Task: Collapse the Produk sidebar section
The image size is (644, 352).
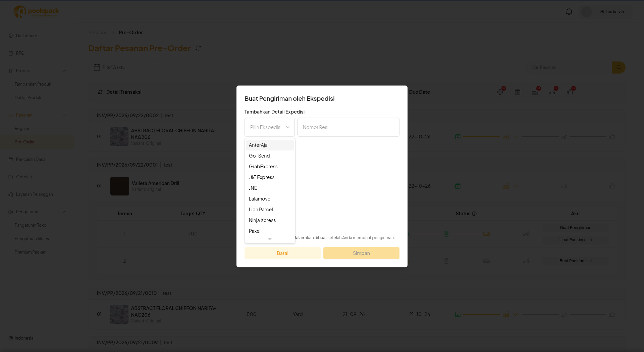Action: click(65, 71)
